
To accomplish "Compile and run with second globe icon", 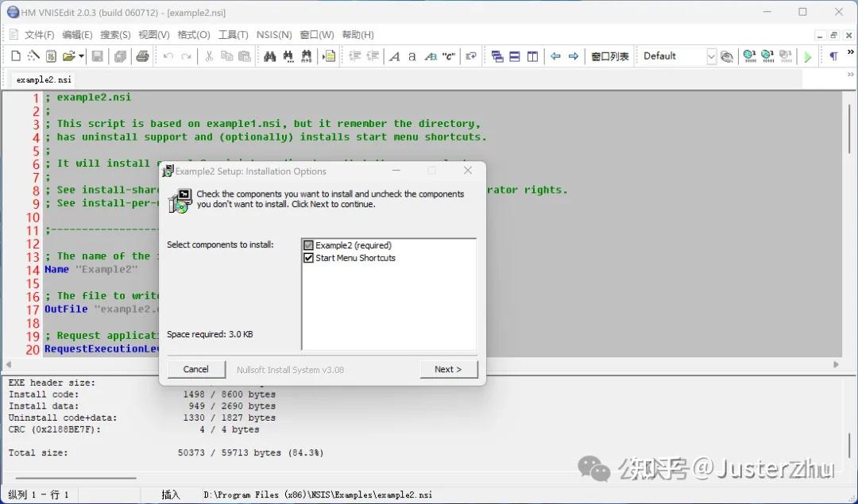I will [x=767, y=56].
